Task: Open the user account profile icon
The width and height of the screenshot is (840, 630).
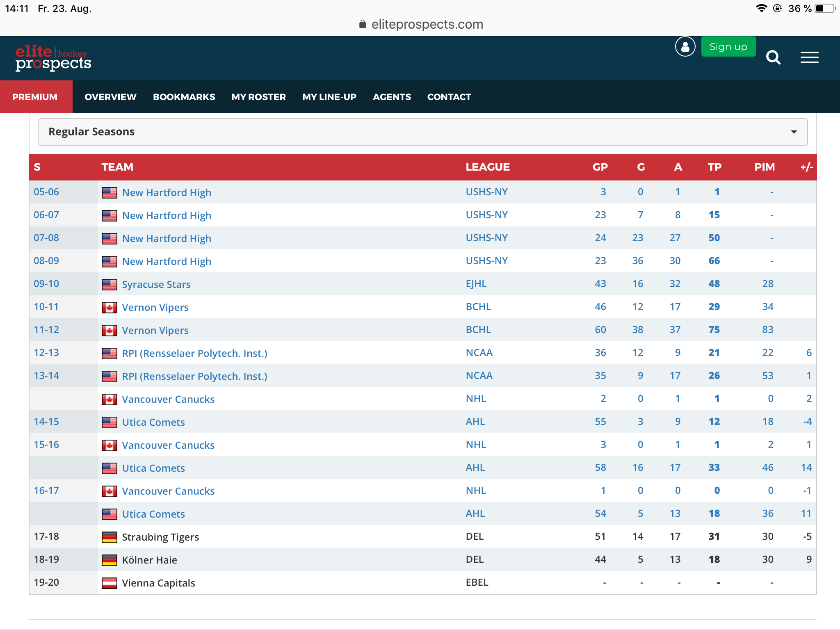Action: pos(685,47)
